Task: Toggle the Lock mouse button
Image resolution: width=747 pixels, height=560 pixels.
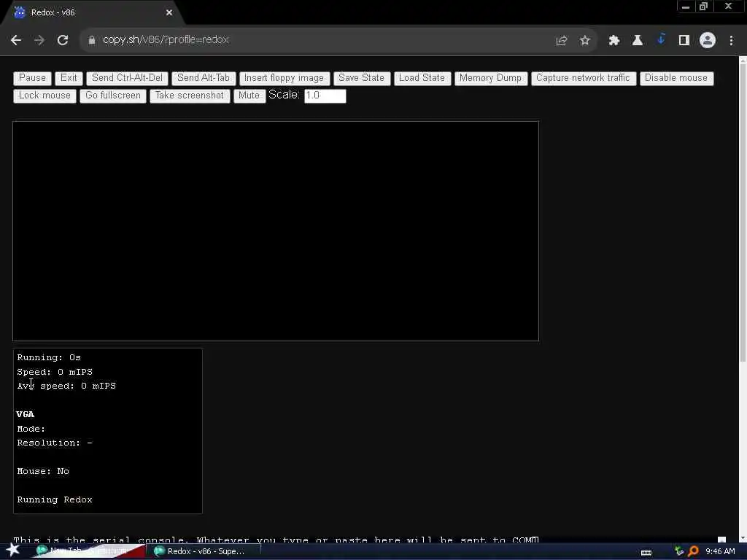Action: (x=44, y=96)
